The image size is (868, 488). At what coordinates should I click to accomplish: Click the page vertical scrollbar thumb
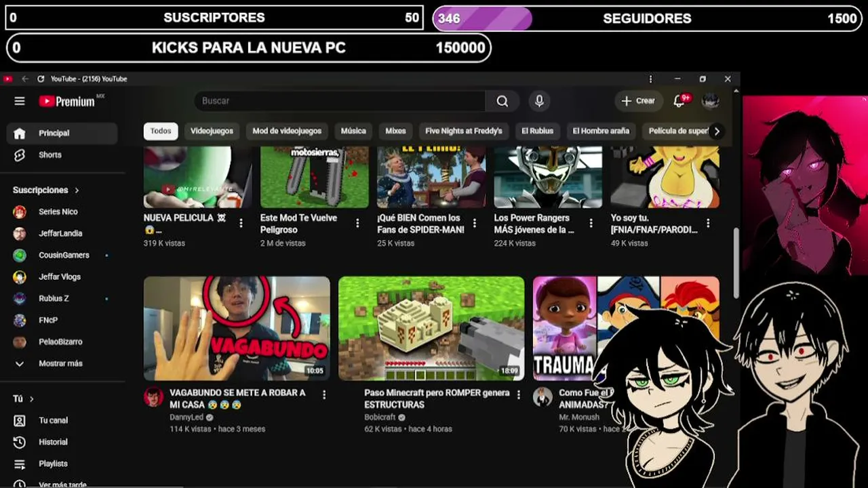(x=735, y=262)
